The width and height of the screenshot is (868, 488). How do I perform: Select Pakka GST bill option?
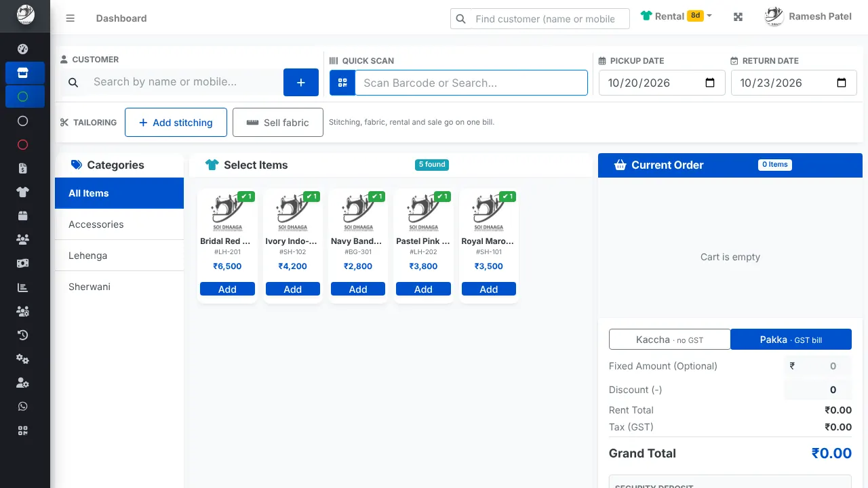(x=791, y=340)
